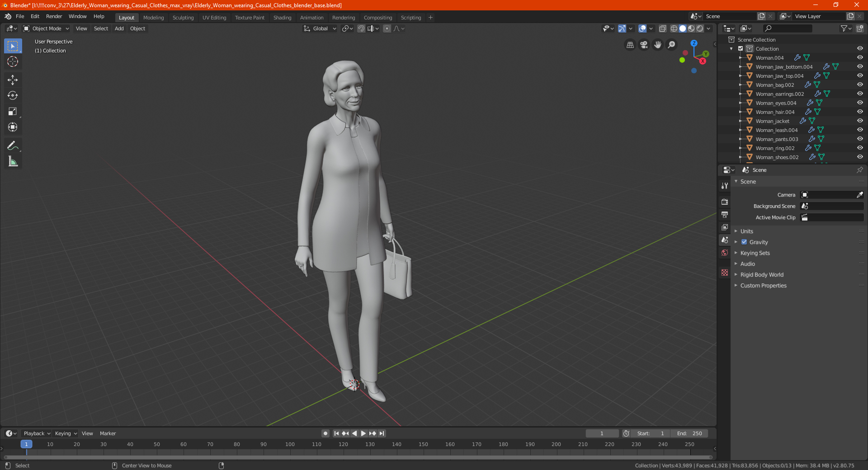Open the Render properties tab
Screen dimensions: 868x470
(x=725, y=202)
